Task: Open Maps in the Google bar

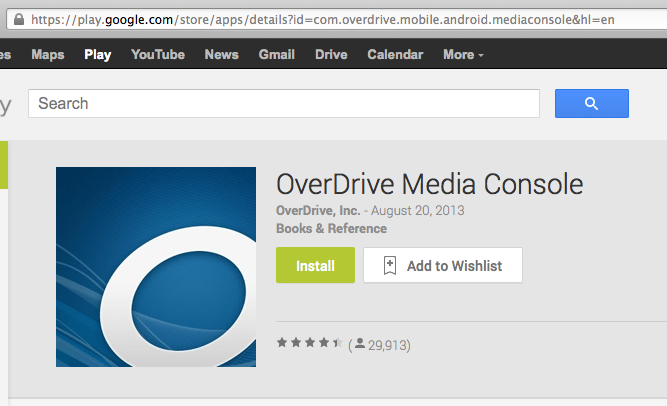Action: (x=48, y=54)
